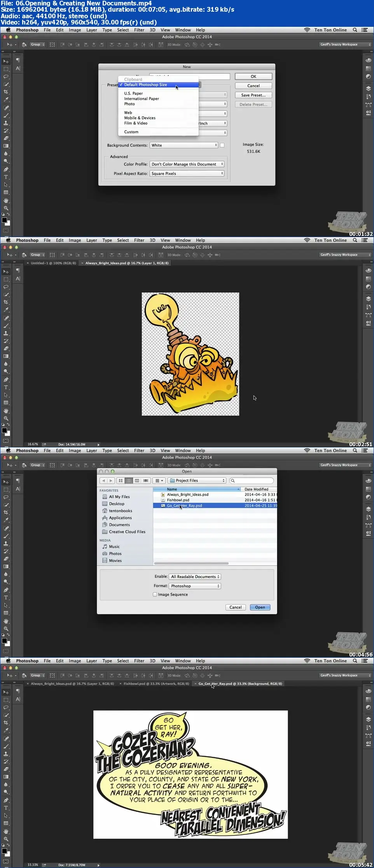Screen dimensions: 374x868
Task: Switch Open dialog to icon view
Action: pyautogui.click(x=121, y=480)
